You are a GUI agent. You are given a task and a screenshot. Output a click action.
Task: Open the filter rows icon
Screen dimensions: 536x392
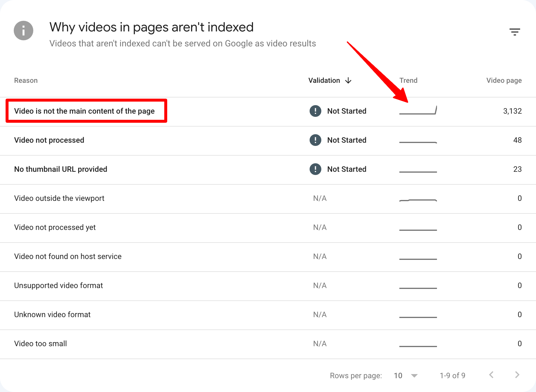[515, 32]
